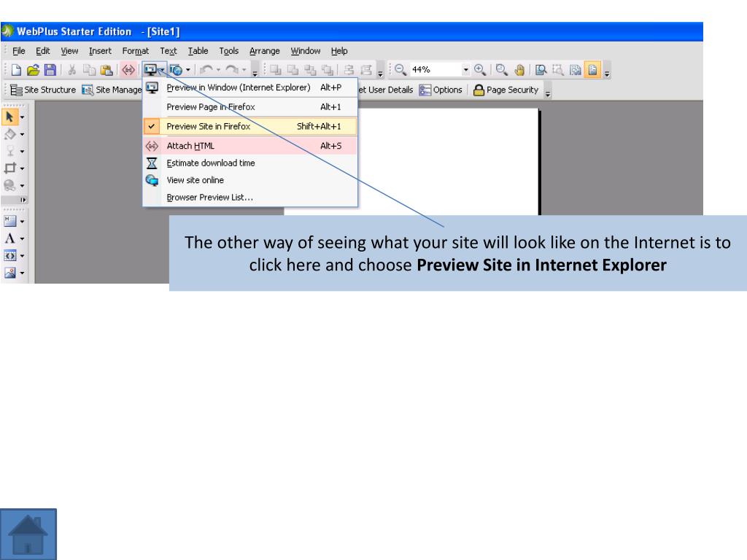Toggle the highlighted page view icon
747x560 pixels.
[x=592, y=70]
